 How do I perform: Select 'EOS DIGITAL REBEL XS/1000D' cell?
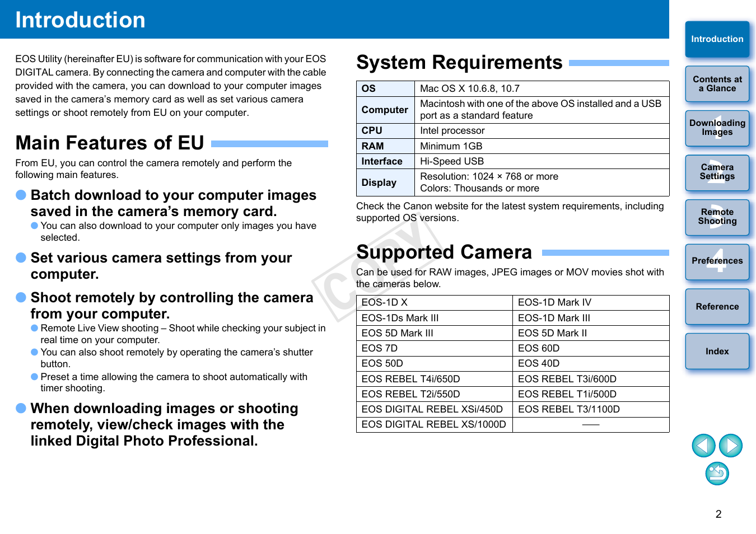435,424
